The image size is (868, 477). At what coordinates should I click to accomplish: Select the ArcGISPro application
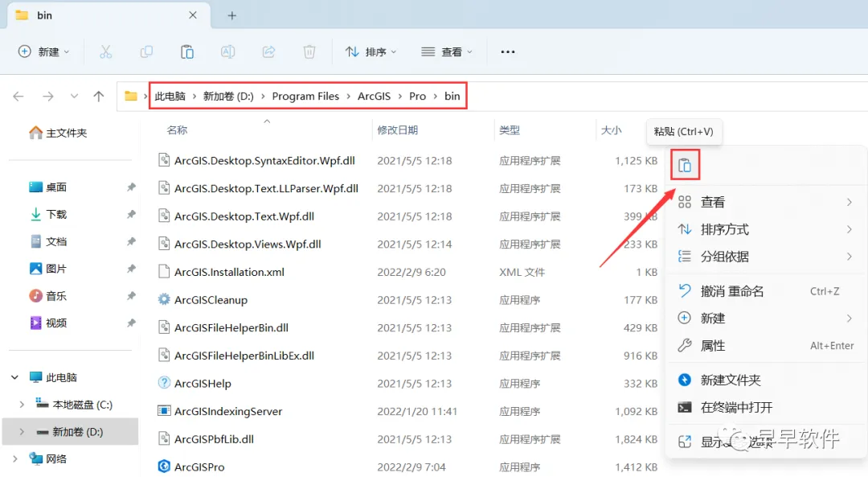[x=199, y=467]
